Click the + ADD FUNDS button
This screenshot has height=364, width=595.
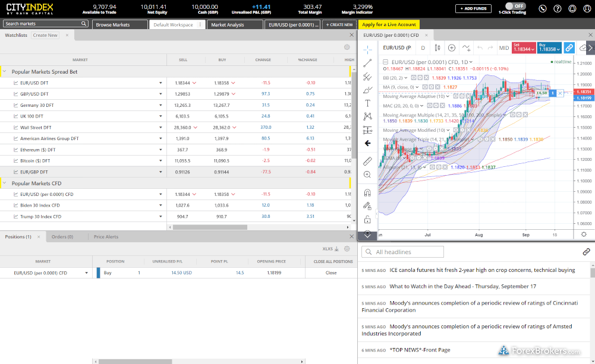pos(473,8)
